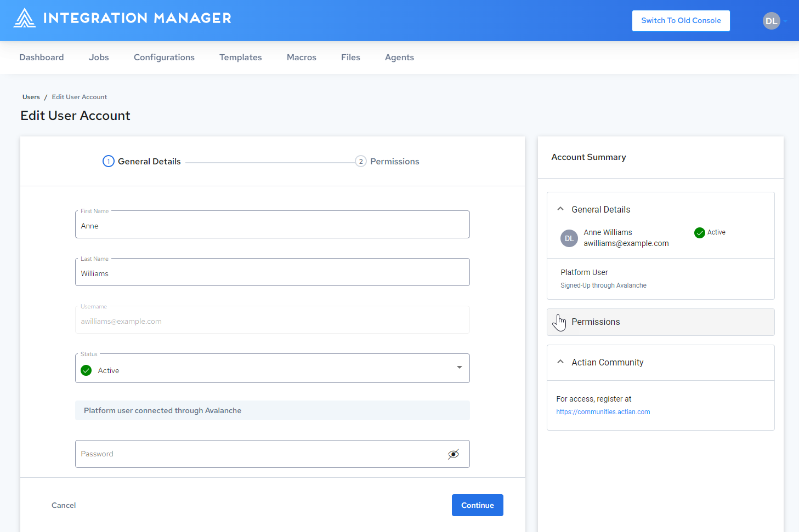Image resolution: width=799 pixels, height=532 pixels.
Task: Click the Cancel button
Action: click(64, 505)
